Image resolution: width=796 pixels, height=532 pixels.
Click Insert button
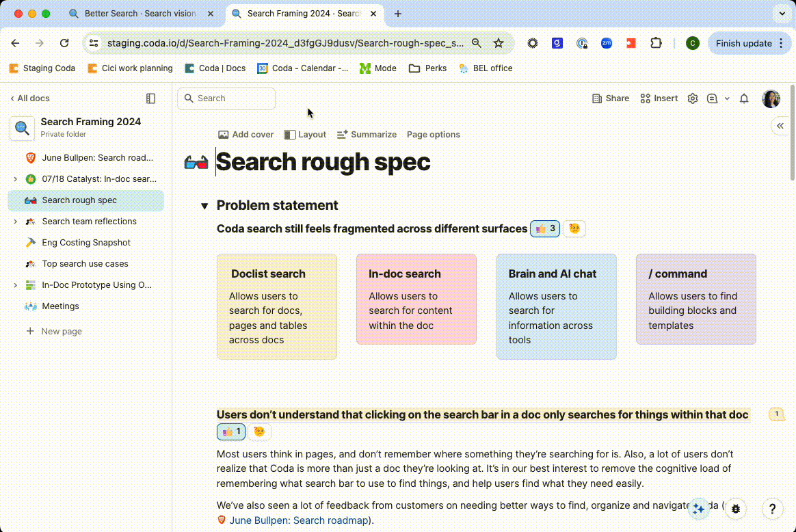pos(659,98)
